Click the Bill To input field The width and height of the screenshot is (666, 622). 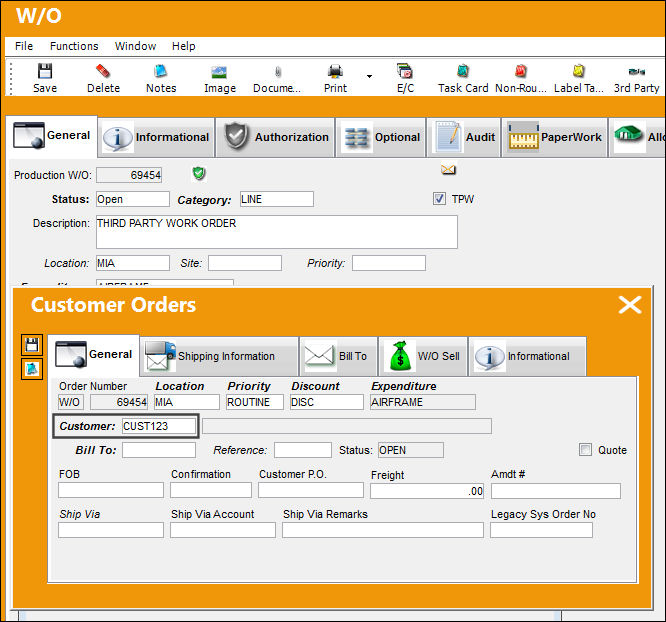[159, 450]
